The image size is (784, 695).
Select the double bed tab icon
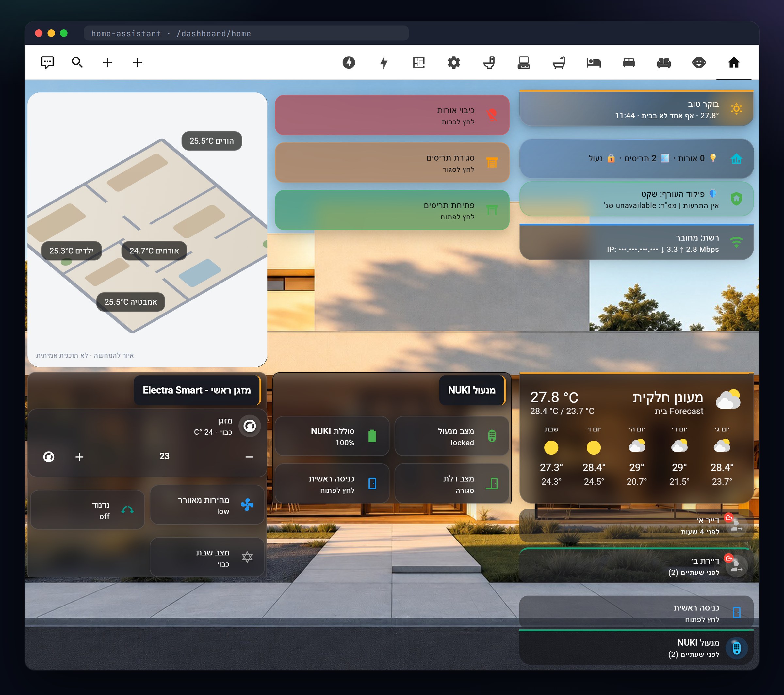pos(629,62)
